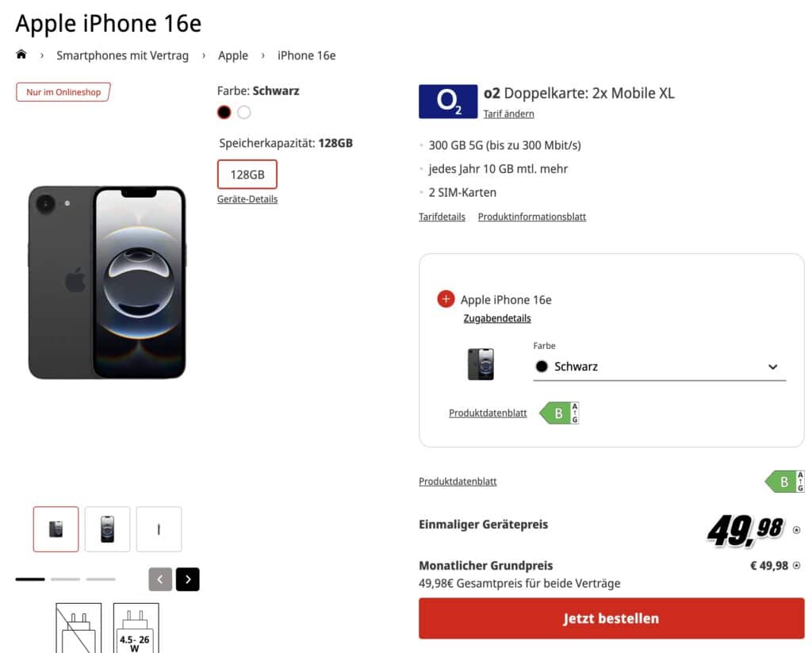This screenshot has height=653, width=812.
Task: Navigate to the Apple breadcrumb
Action: tap(233, 56)
